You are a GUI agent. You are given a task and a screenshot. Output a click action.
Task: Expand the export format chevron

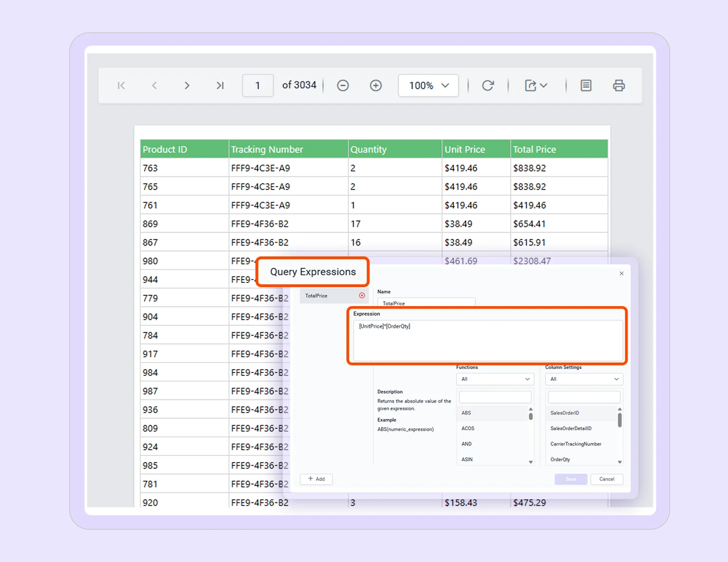543,86
